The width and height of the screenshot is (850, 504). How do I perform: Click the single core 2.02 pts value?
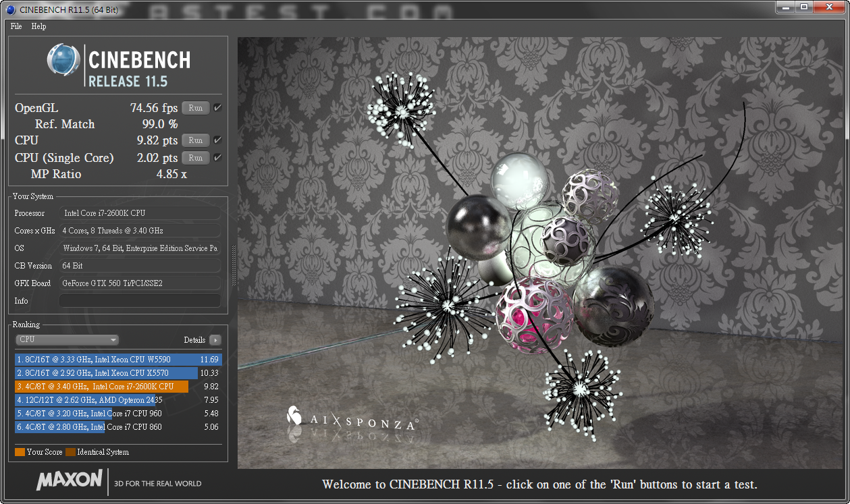click(157, 158)
